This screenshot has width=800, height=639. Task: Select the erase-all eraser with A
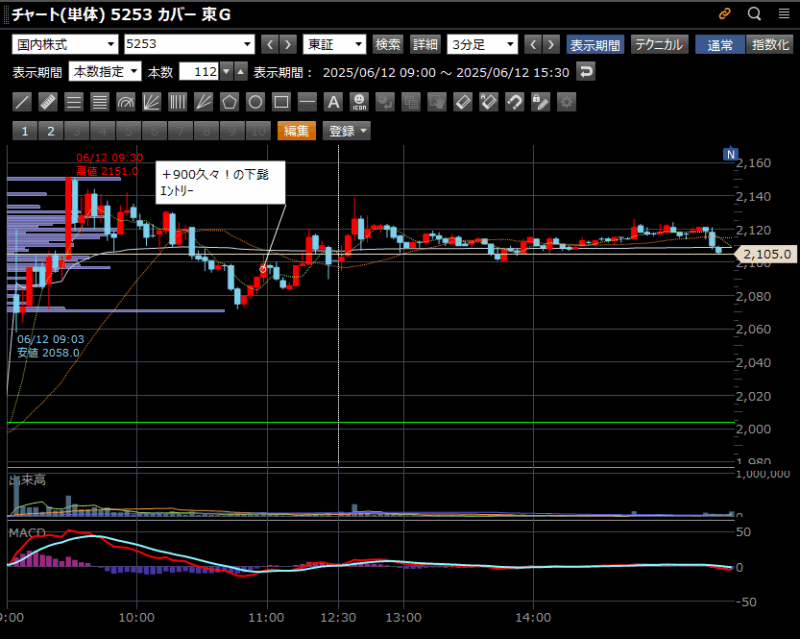[489, 102]
